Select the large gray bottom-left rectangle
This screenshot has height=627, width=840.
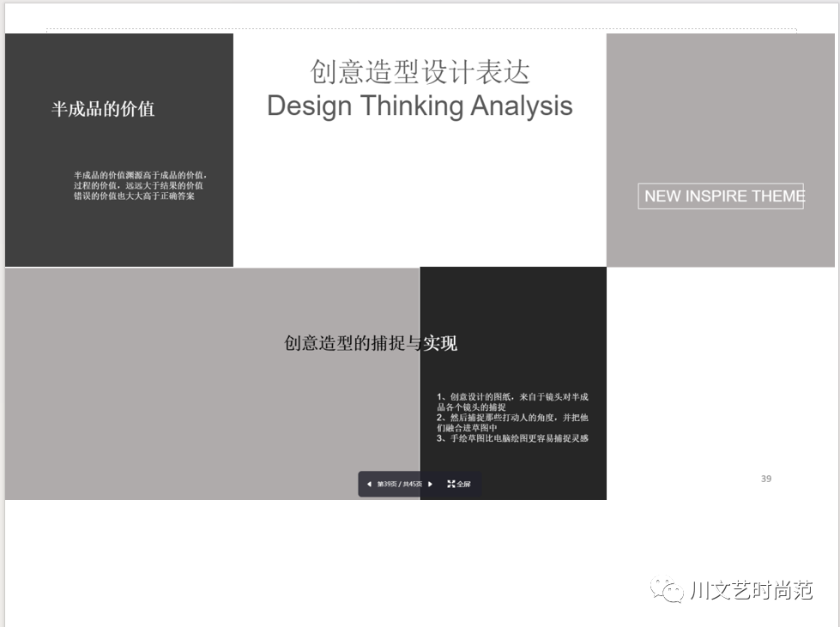[172, 412]
